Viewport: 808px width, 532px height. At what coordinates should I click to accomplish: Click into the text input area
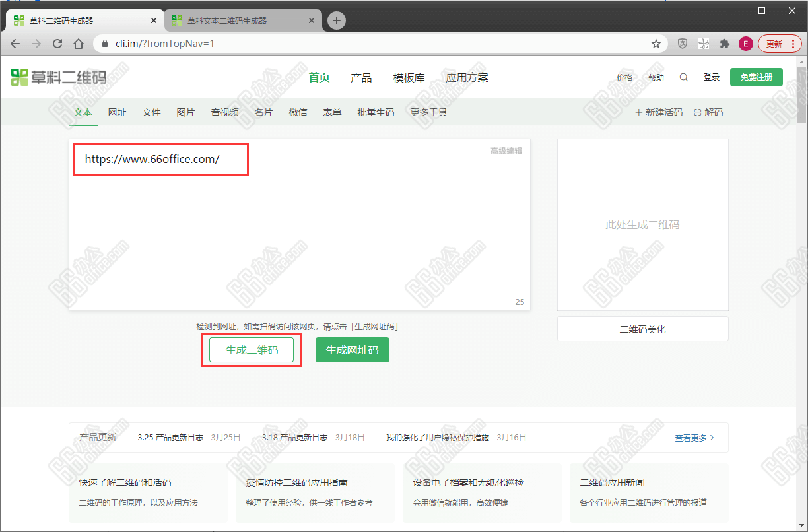coord(299,231)
